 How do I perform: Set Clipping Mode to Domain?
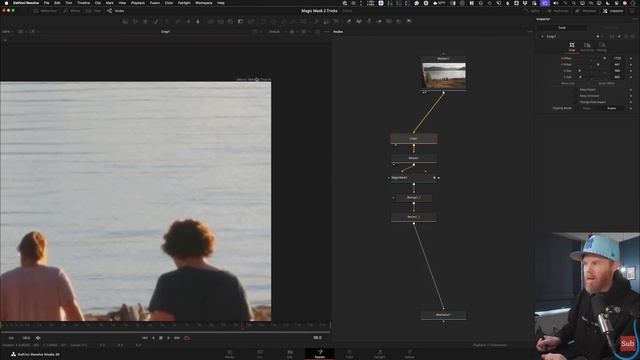point(587,108)
